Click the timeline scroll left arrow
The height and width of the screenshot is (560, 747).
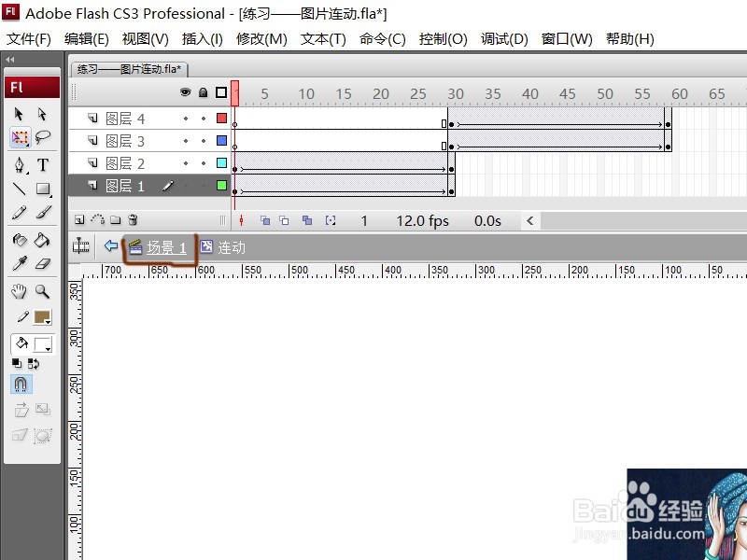pyautogui.click(x=529, y=221)
